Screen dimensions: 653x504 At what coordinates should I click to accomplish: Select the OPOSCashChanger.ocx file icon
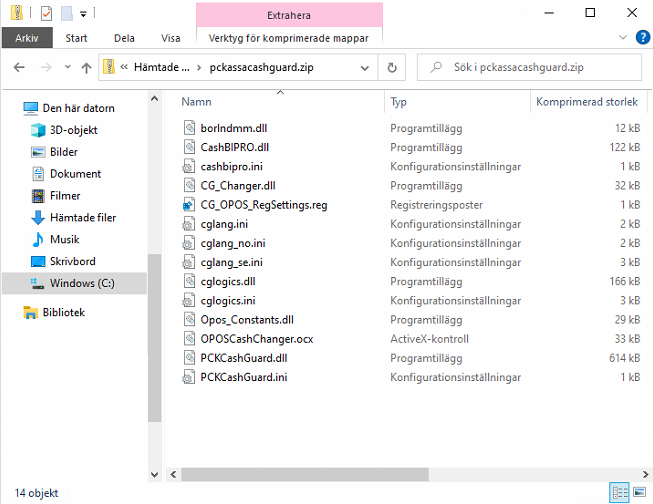click(188, 339)
